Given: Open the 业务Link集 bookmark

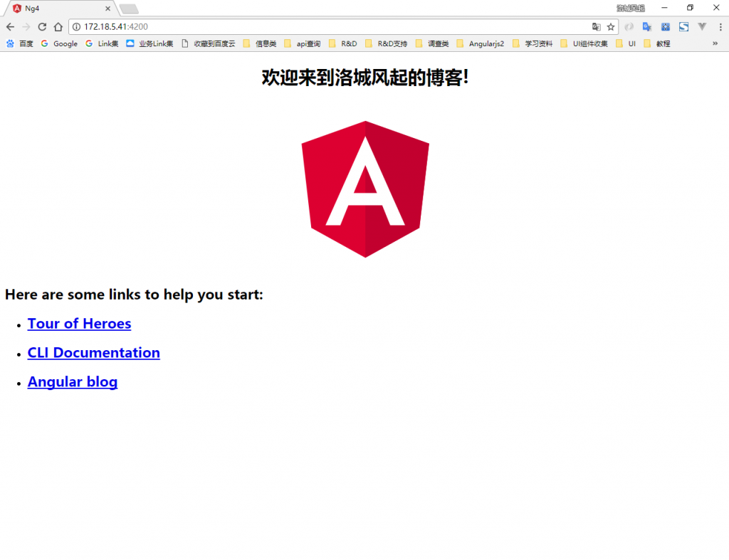Looking at the screenshot, I should click(x=150, y=43).
